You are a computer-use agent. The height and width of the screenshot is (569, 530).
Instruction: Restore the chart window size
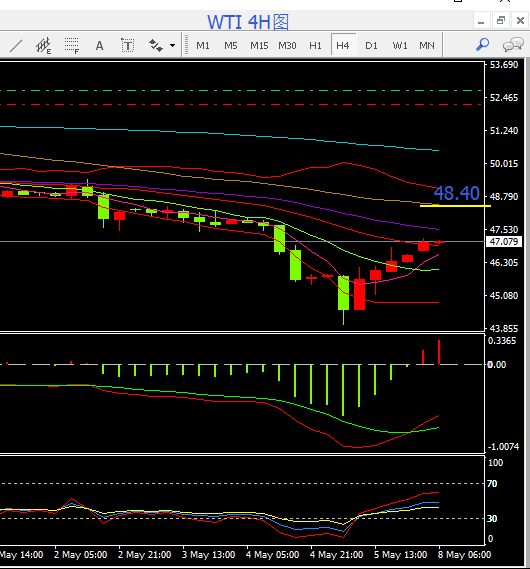pyautogui.click(x=501, y=21)
